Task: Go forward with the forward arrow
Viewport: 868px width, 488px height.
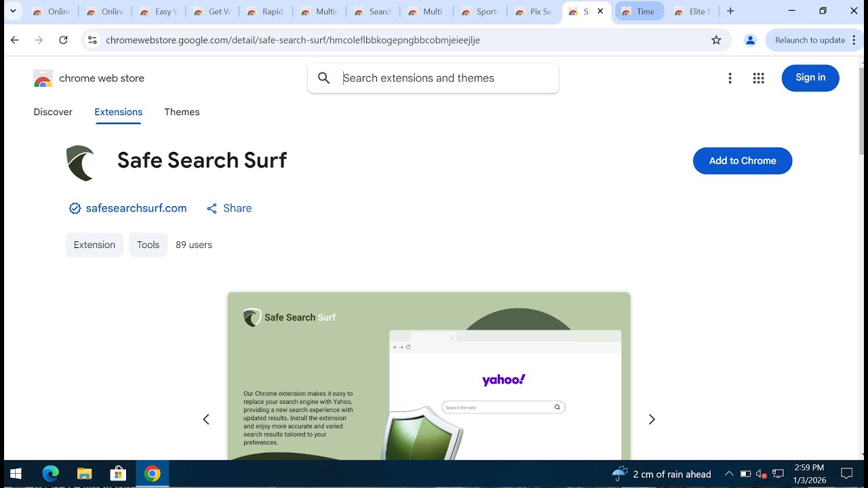Action: pyautogui.click(x=39, y=40)
